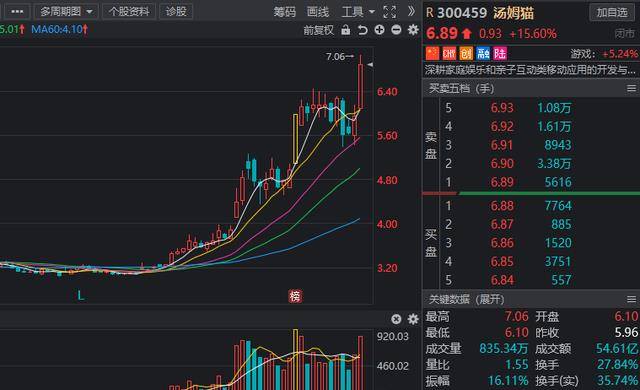
Task: Close the volume indicator panel
Action: [396, 319]
